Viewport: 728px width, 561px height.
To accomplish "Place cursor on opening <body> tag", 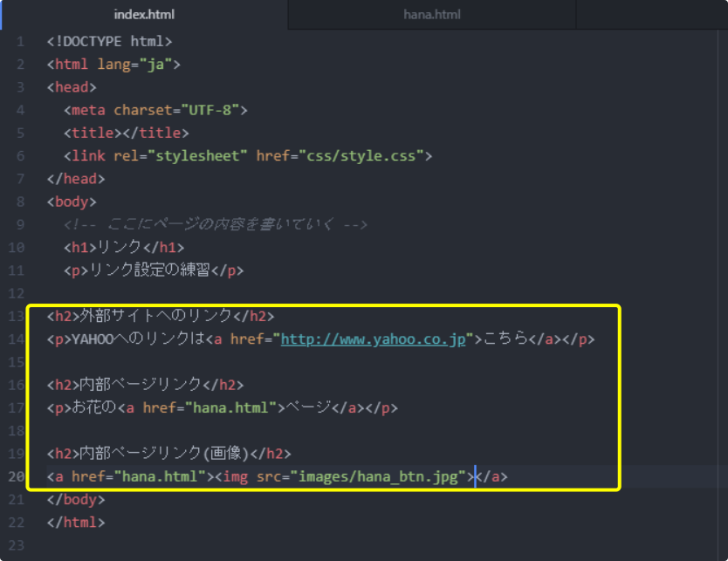I will [x=72, y=202].
